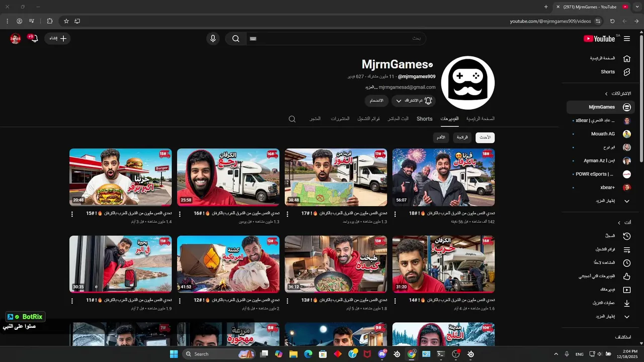Search within the channel using magnifier icon
This screenshot has width=644, height=362.
click(292, 119)
